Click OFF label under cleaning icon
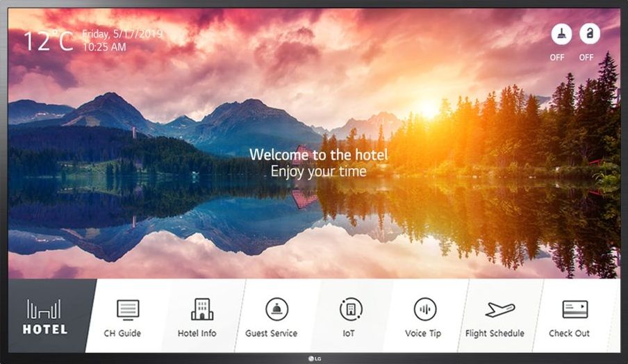 click(557, 58)
